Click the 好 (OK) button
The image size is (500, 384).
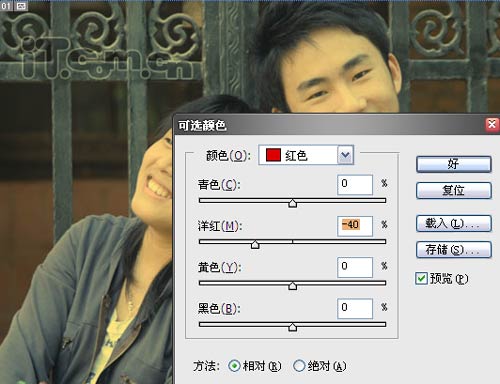coord(454,164)
